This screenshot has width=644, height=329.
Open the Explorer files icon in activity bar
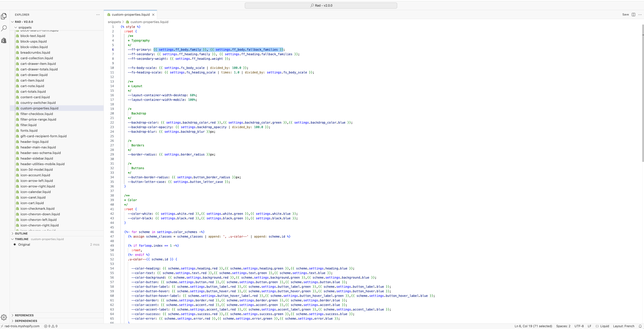(x=4, y=16)
